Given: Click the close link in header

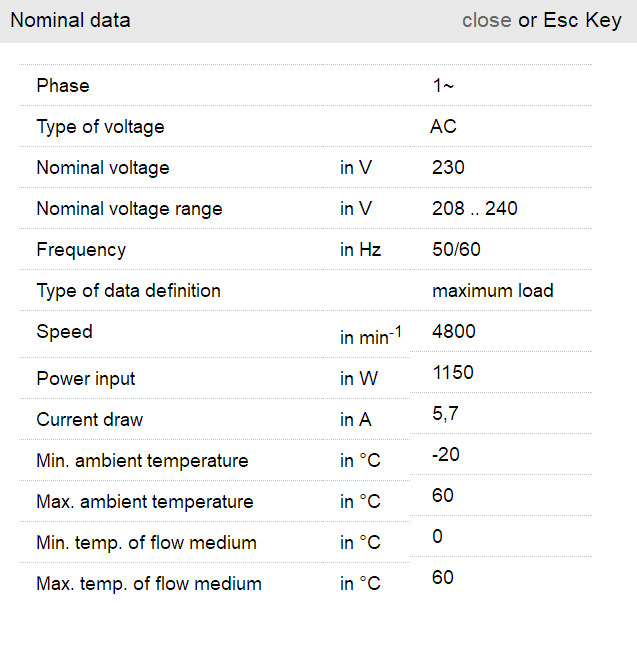Looking at the screenshot, I should pos(486,20).
